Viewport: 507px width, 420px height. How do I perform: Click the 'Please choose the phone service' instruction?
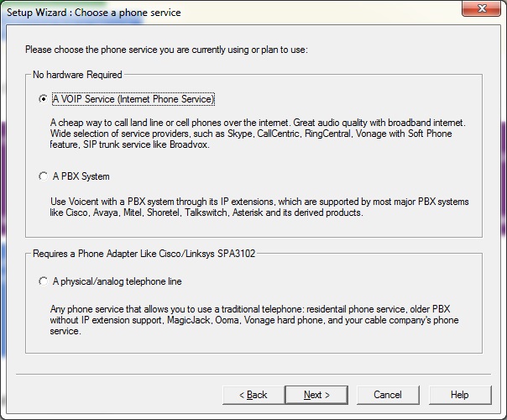click(166, 50)
